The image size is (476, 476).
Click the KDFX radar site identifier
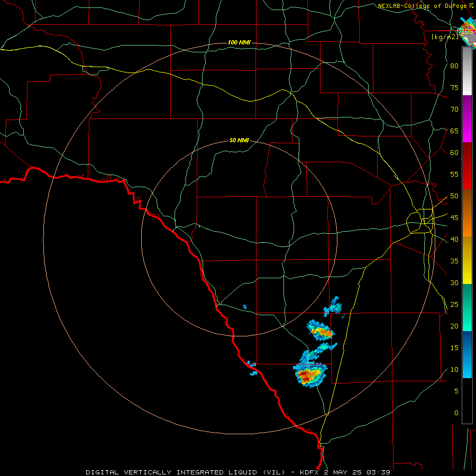pos(310,472)
